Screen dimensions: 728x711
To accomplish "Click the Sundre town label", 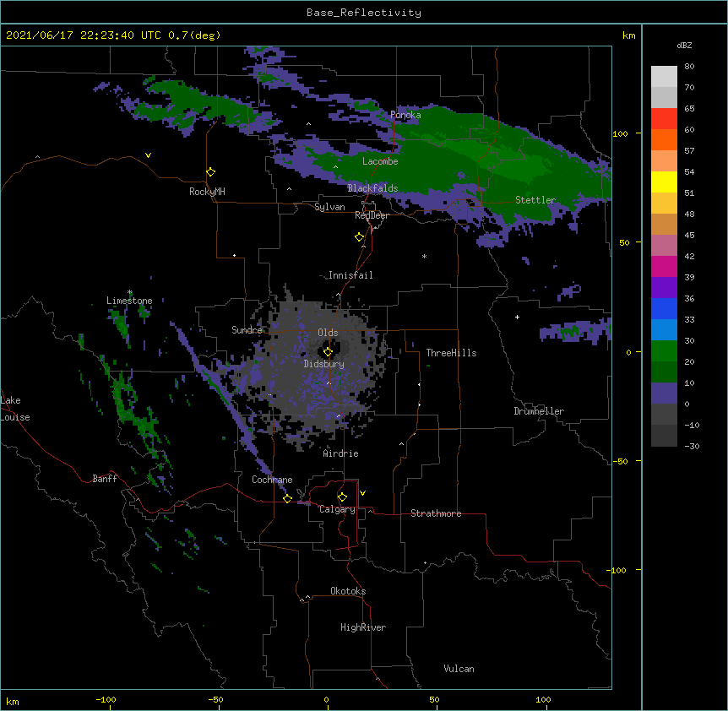I will point(247,330).
